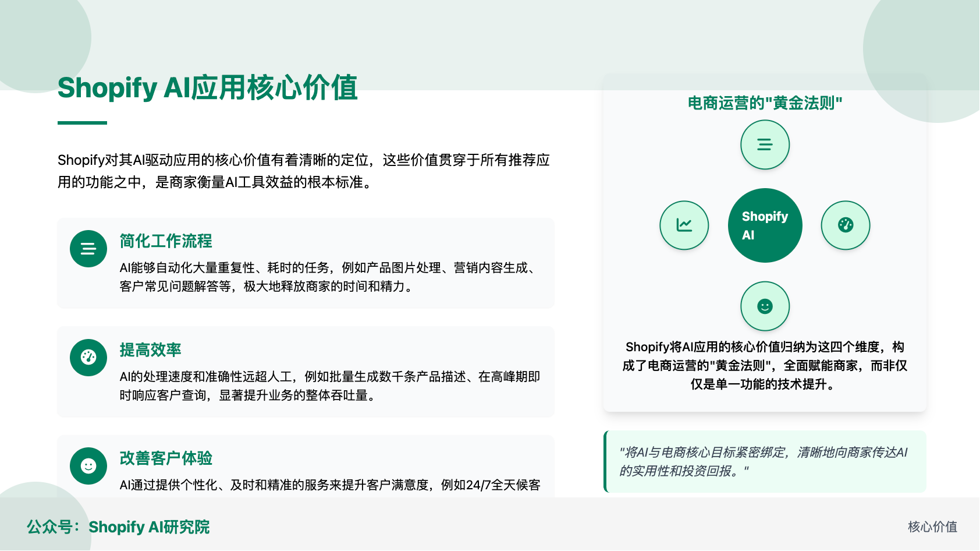This screenshot has width=980, height=551.
Task: Click the smiley icon beside 改善客户体验
Action: click(x=88, y=466)
